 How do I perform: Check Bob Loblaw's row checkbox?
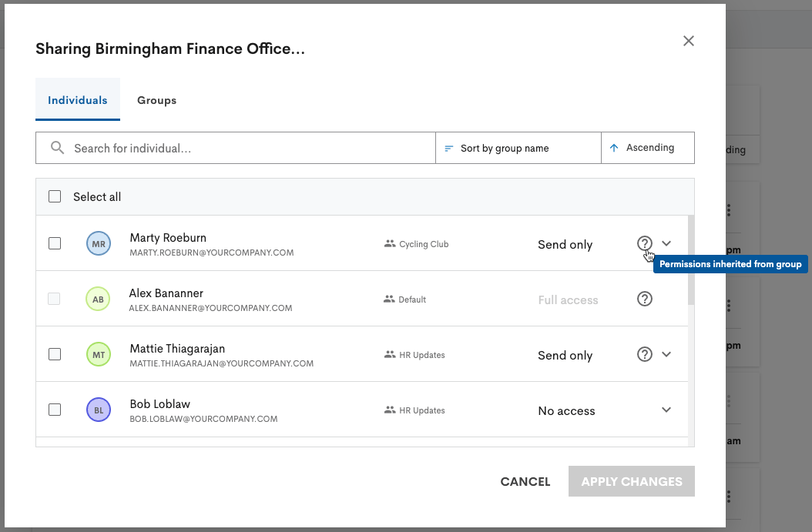[55, 410]
